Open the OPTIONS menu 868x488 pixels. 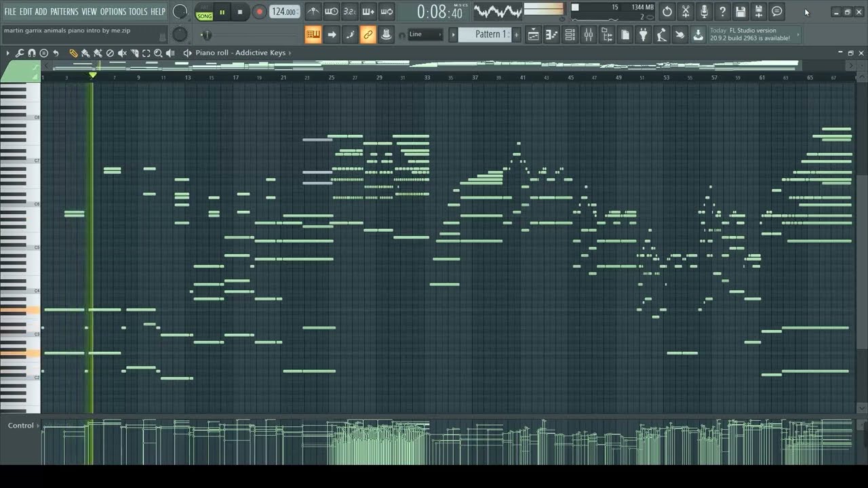pyautogui.click(x=113, y=12)
